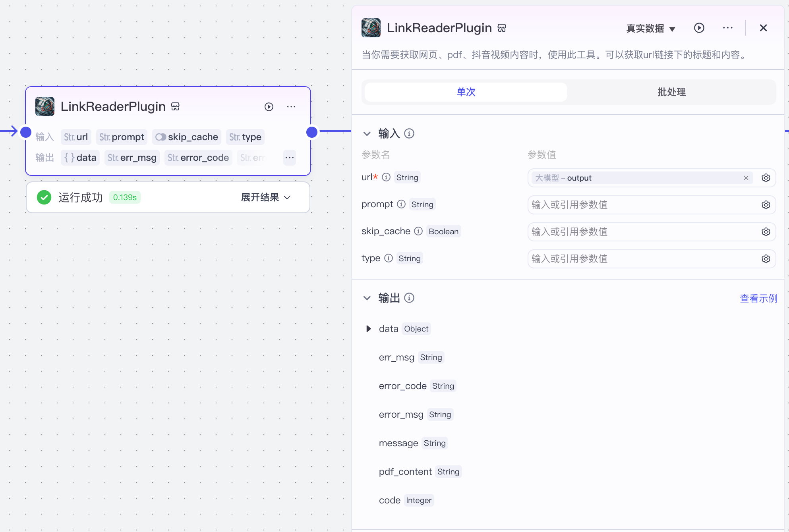Expand the data Object tree item

(x=369, y=329)
